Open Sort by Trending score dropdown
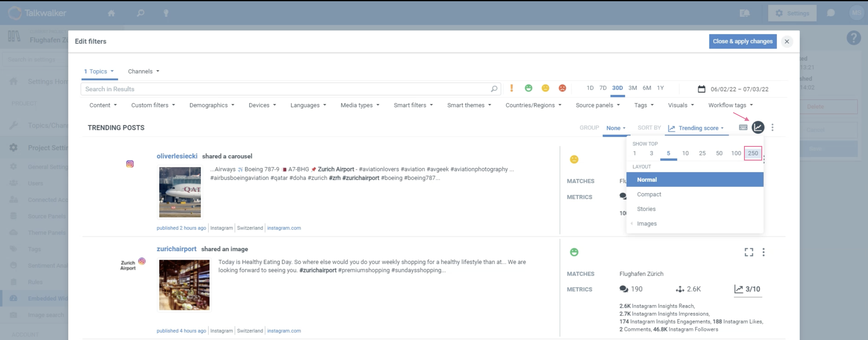This screenshot has width=868, height=340. point(696,128)
